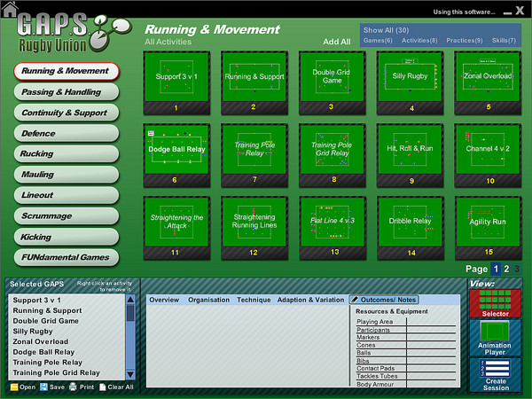532x399 pixels.
Task: Open the Agility Run activity thumbnail
Action: [487, 223]
